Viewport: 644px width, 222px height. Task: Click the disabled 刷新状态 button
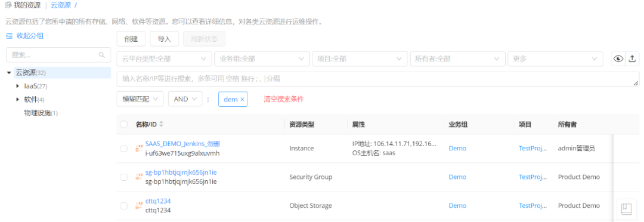tap(204, 39)
